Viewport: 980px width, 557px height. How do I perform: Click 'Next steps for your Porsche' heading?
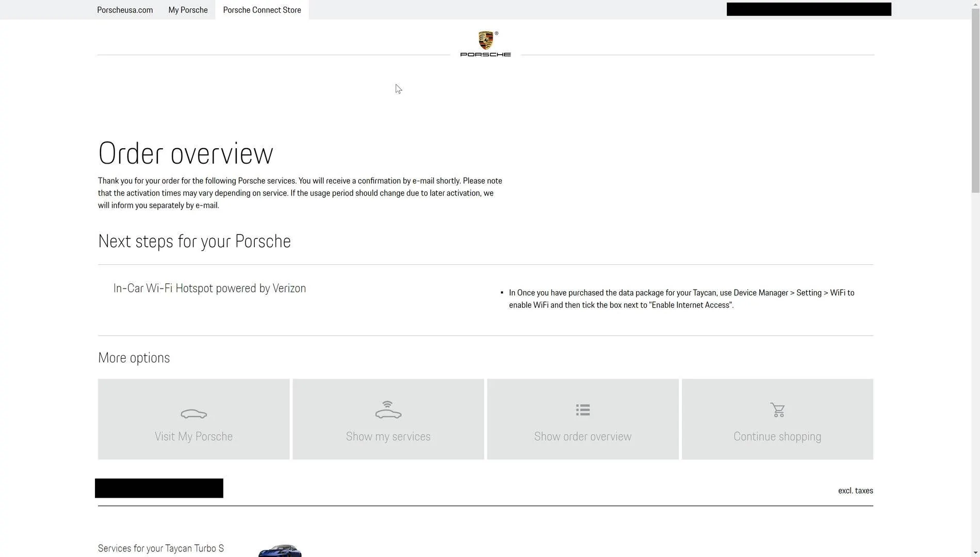[194, 241]
